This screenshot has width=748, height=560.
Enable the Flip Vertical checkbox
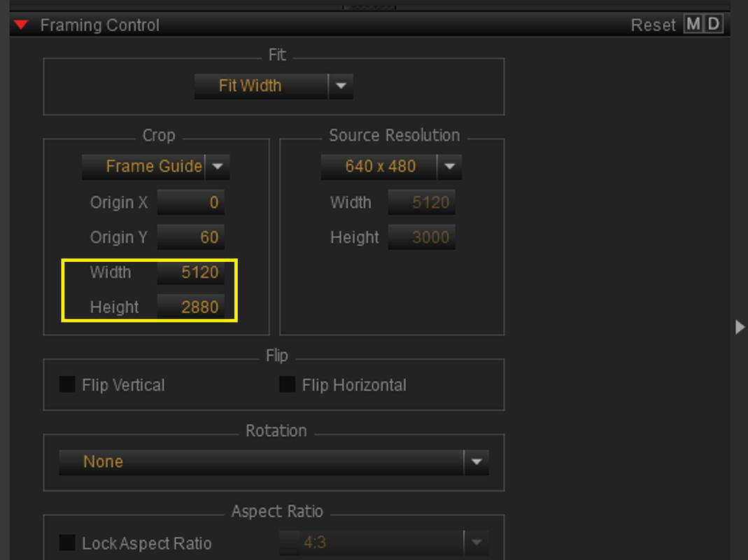coord(67,384)
